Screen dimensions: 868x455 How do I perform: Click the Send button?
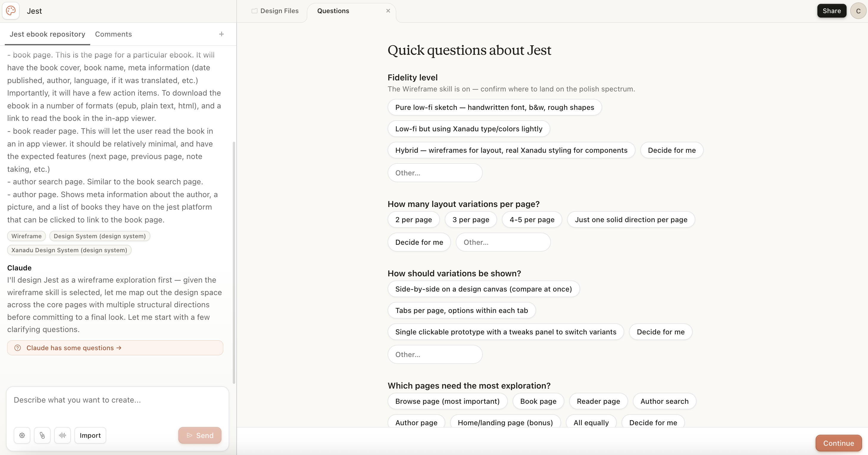pyautogui.click(x=200, y=435)
